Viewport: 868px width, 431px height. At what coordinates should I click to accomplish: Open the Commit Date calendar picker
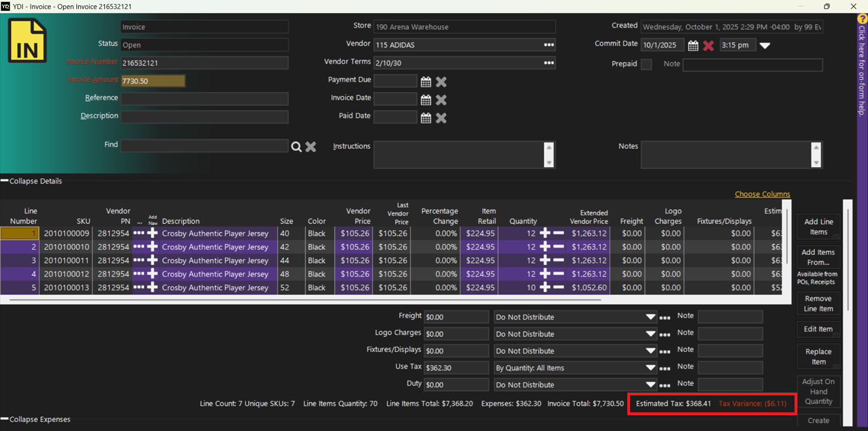pos(693,46)
